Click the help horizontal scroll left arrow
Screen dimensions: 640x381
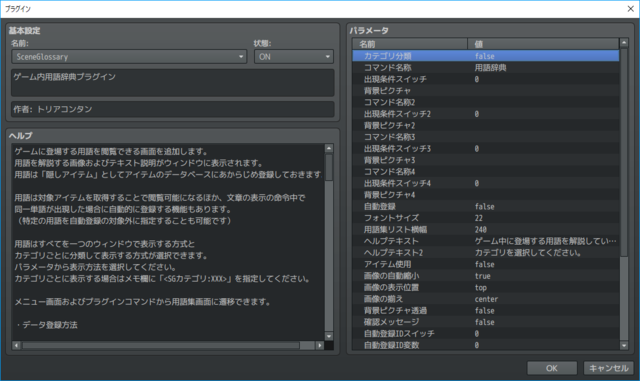[16, 345]
